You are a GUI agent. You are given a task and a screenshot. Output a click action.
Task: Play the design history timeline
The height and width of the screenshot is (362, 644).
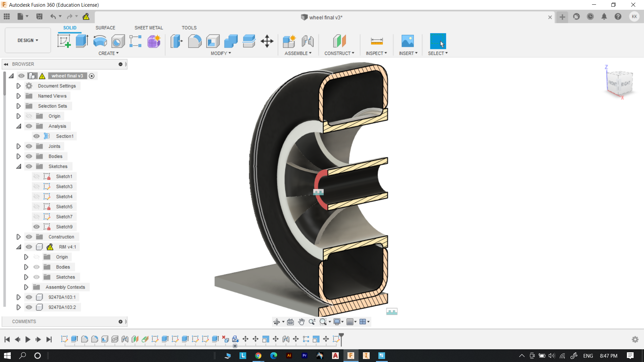28,339
